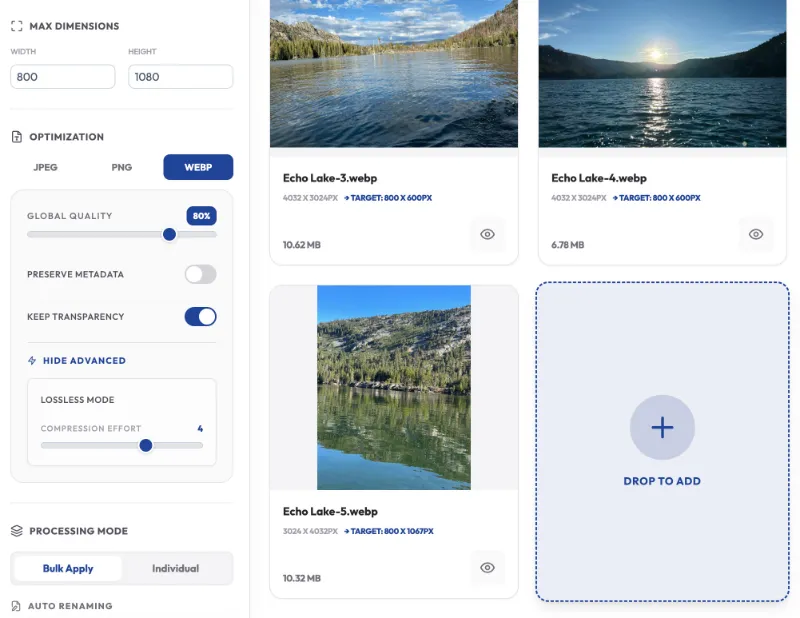This screenshot has width=800, height=618.
Task: Click the 80% quality badge
Action: [202, 216]
